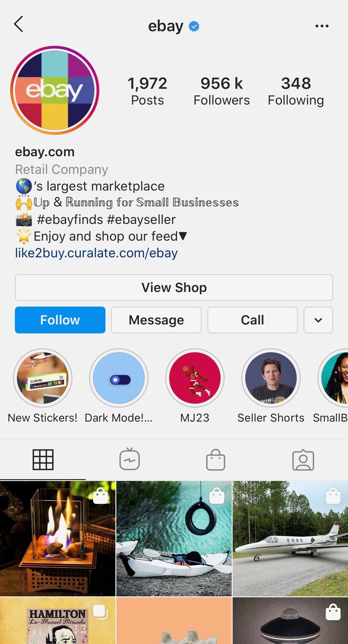Click the Message button
348x644 pixels.
pyautogui.click(x=156, y=320)
